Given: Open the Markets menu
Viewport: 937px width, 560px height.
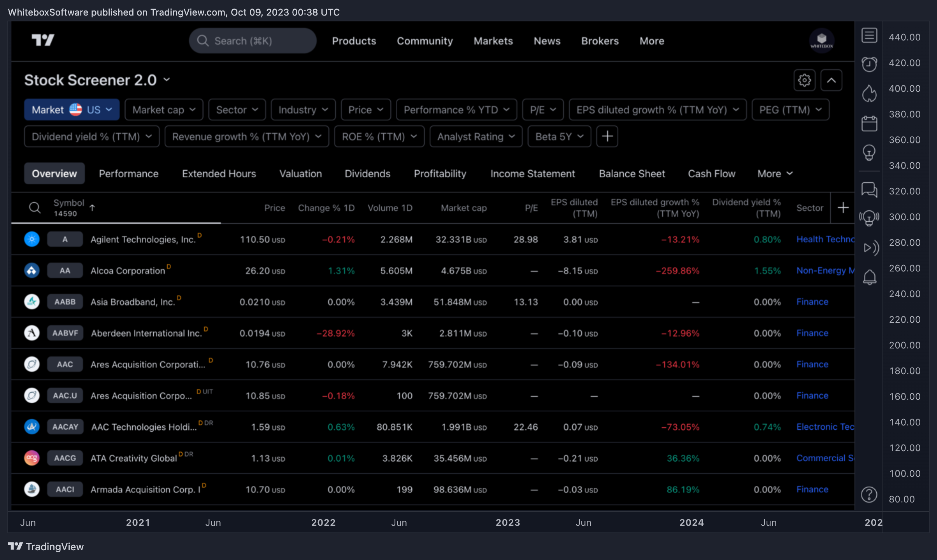Looking at the screenshot, I should coord(493,41).
